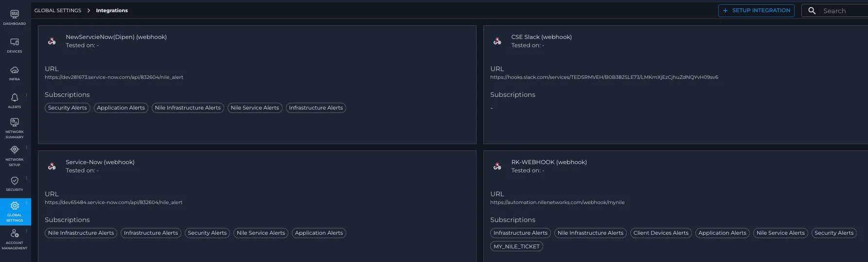Click Tested on text in CSE Slack card

tap(528, 45)
